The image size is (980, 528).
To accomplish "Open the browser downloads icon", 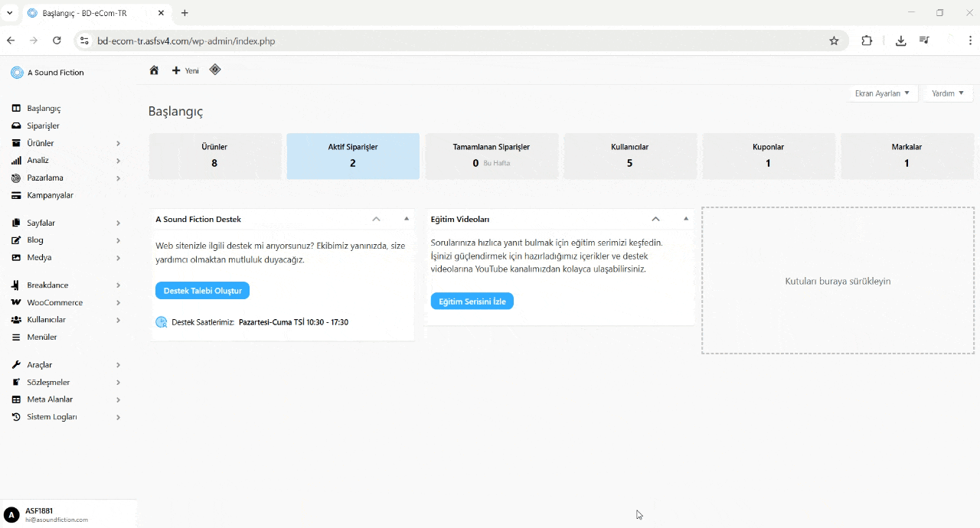I will 900,41.
